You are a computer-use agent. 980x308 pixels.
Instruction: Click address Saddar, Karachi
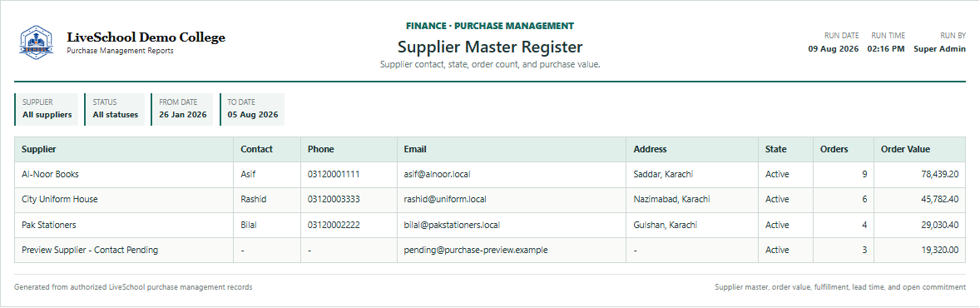click(x=663, y=175)
